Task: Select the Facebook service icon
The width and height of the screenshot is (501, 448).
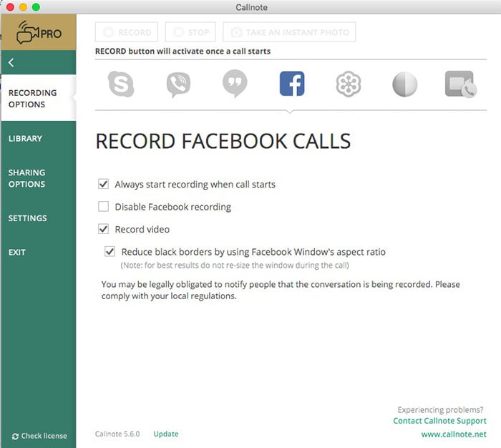Action: coord(292,84)
